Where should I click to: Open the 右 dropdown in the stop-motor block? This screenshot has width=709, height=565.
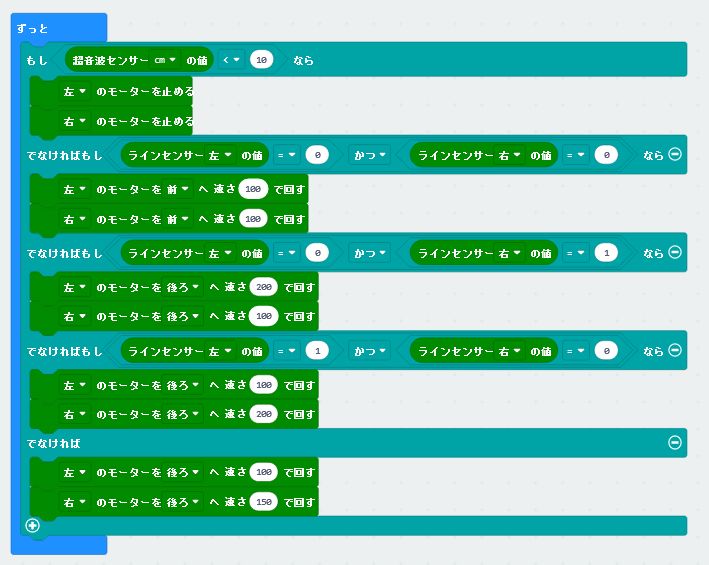[75, 121]
